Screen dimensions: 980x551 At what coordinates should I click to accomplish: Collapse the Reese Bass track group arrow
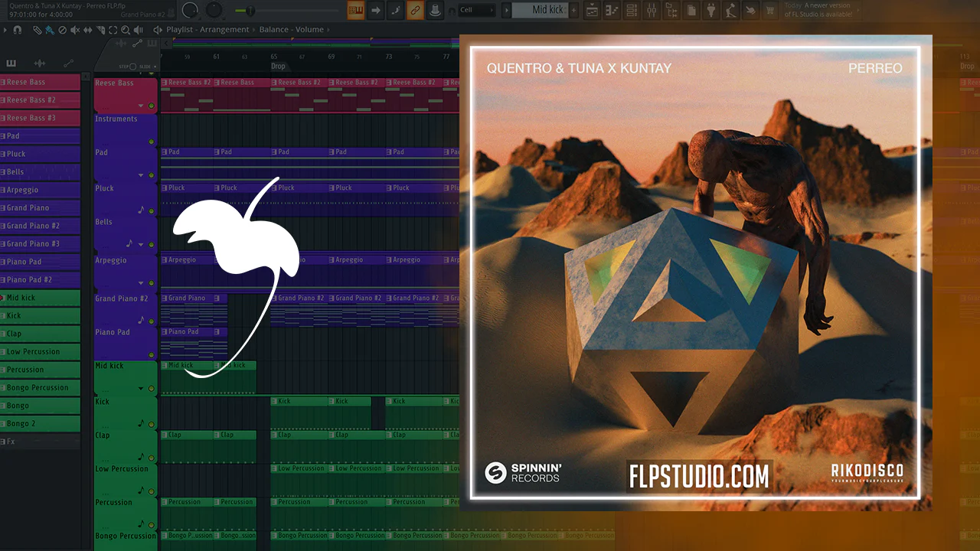click(x=141, y=106)
